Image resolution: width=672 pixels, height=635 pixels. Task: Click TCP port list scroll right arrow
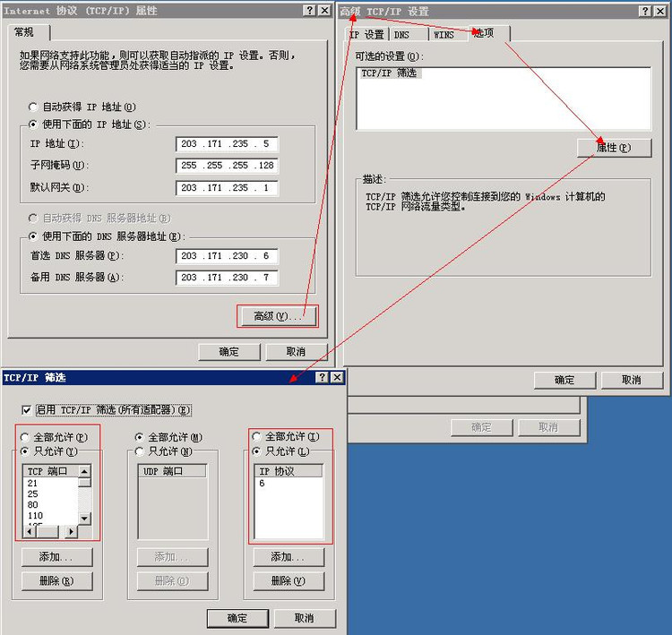point(71,531)
